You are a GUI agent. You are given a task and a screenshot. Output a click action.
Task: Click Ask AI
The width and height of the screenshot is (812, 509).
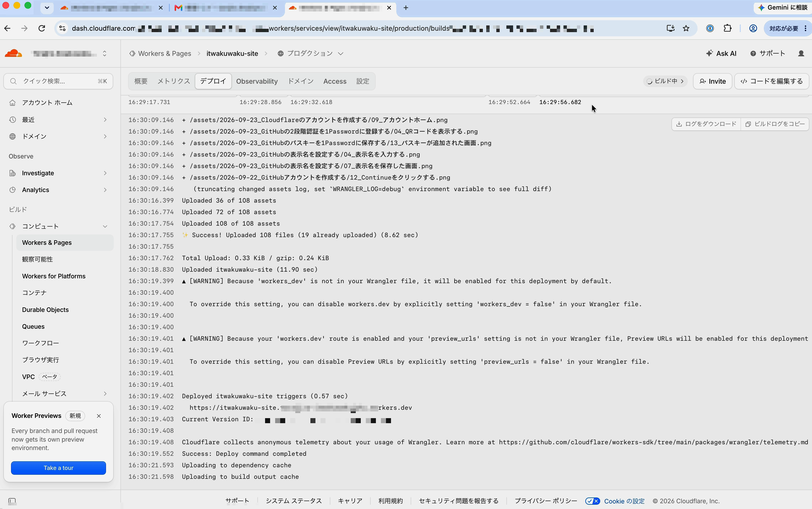(x=721, y=53)
